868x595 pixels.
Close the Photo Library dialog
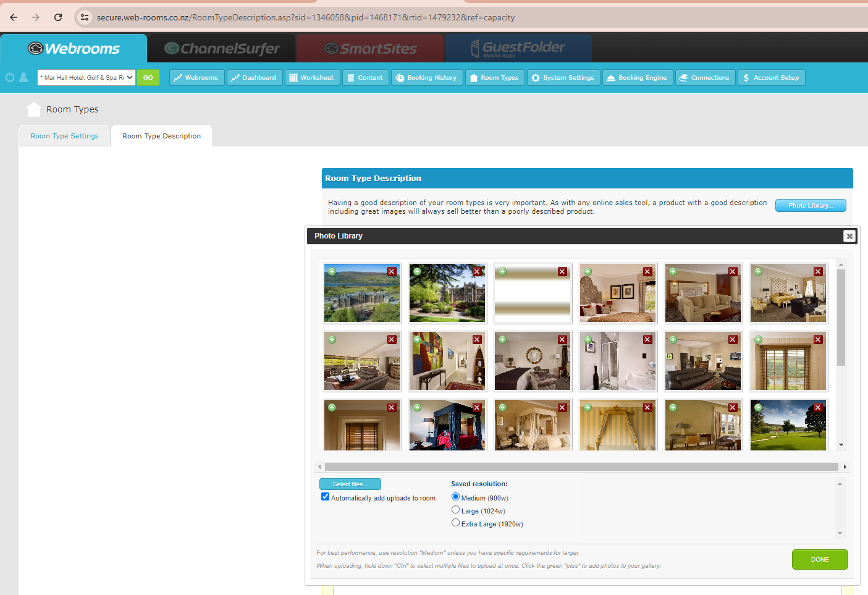click(849, 236)
